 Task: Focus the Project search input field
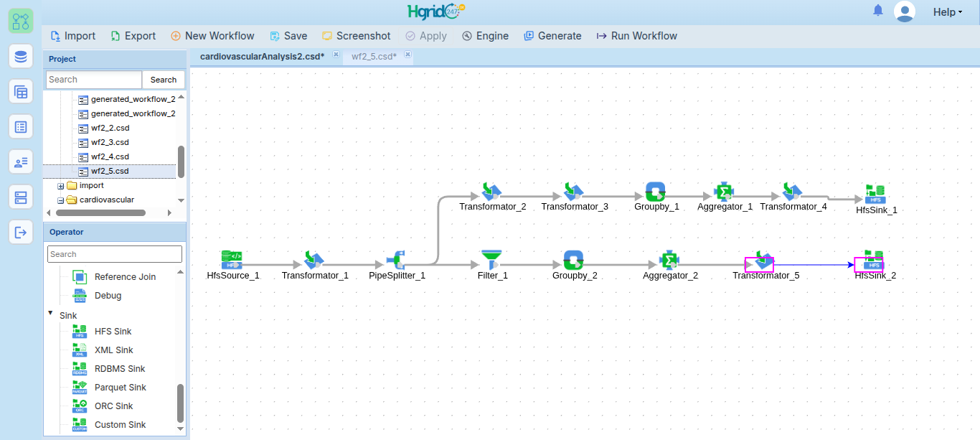[x=94, y=80]
